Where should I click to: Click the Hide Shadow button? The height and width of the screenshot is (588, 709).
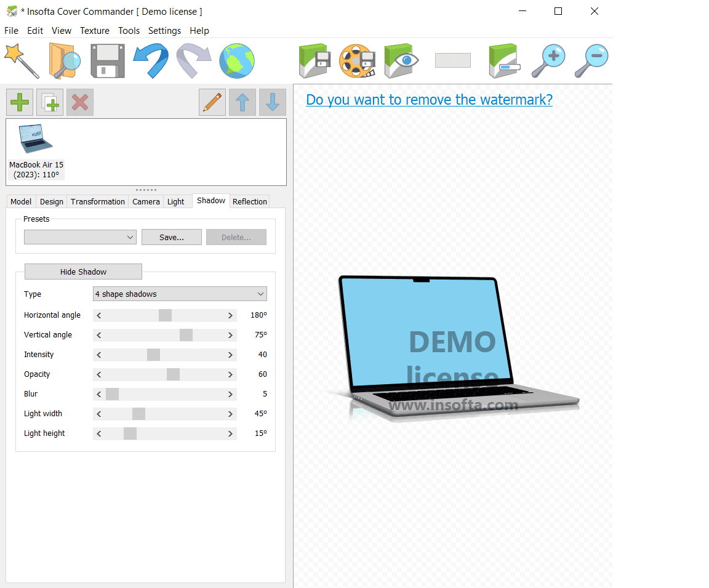pyautogui.click(x=83, y=272)
